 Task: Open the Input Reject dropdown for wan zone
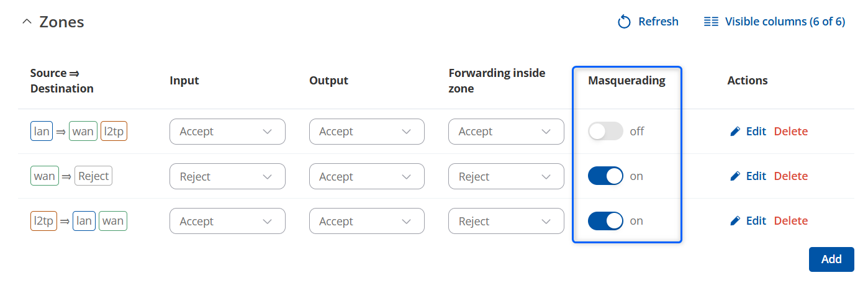tap(227, 176)
